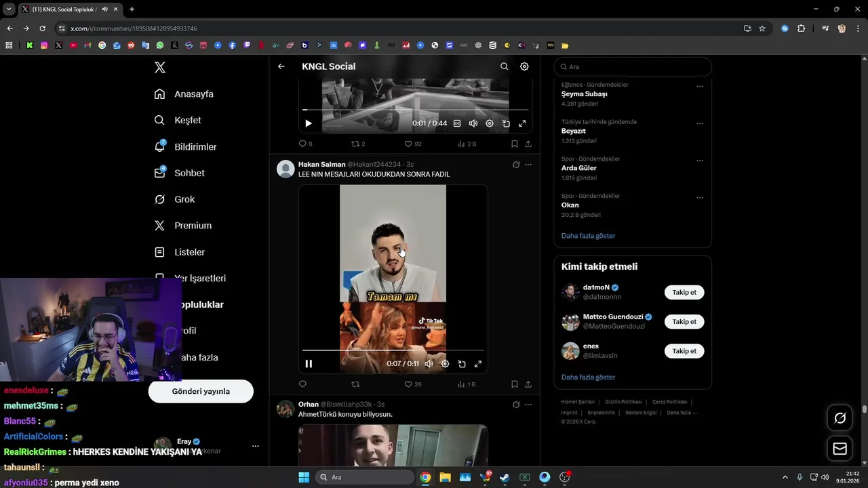The height and width of the screenshot is (488, 868).
Task: Repost the post with 2 reposts
Action: pos(358,144)
